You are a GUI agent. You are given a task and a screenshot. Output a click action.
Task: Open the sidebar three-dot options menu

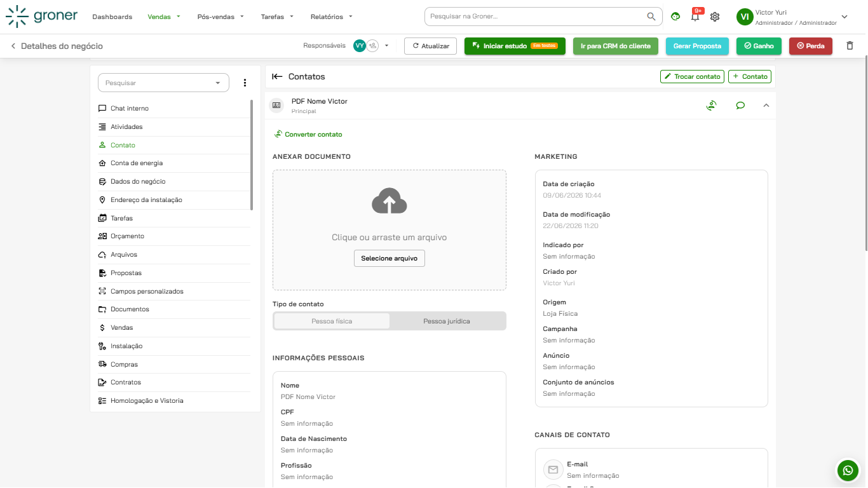point(245,83)
